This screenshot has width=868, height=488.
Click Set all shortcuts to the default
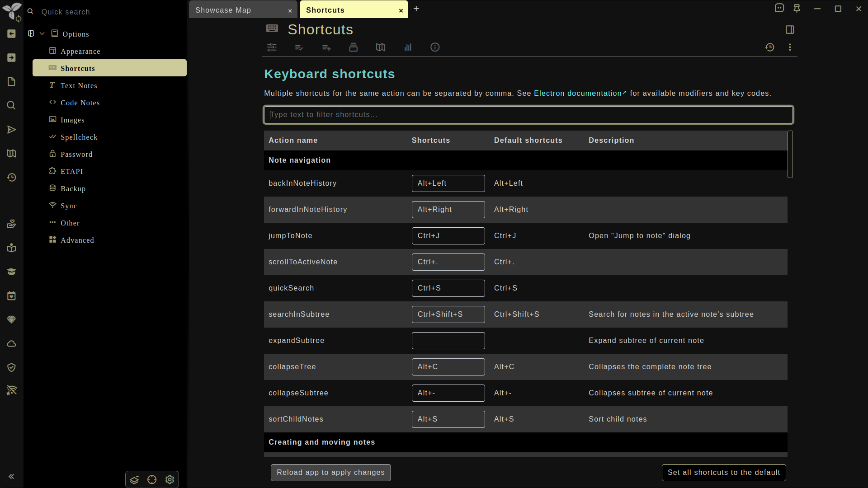(724, 473)
